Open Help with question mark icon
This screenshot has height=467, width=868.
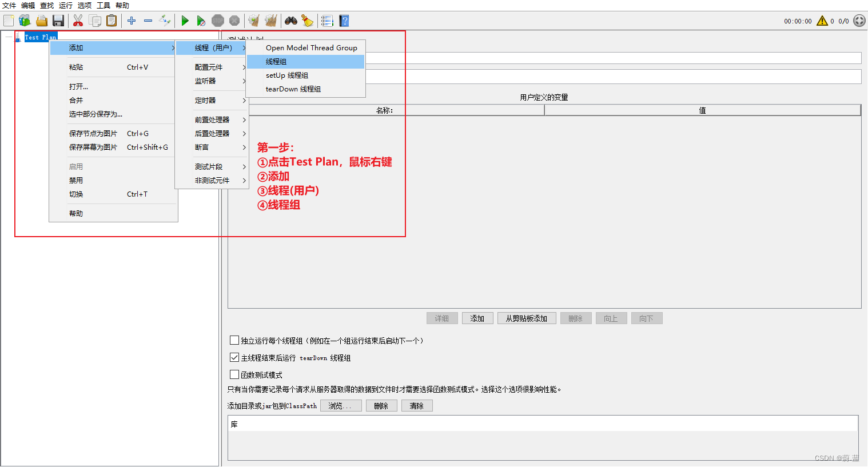(344, 21)
